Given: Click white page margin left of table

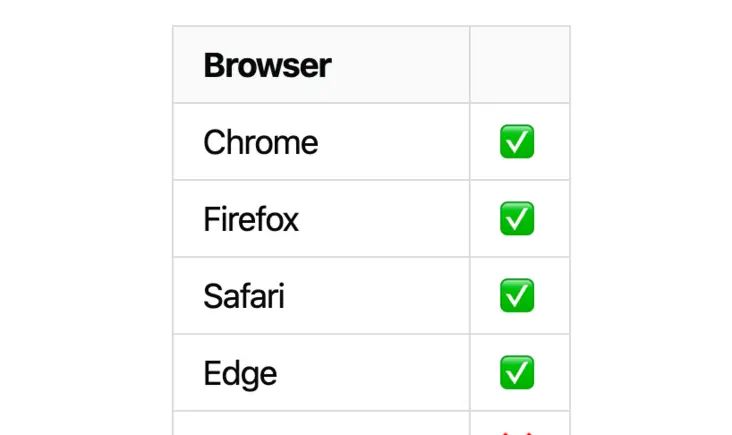Looking at the screenshot, I should coord(85,220).
